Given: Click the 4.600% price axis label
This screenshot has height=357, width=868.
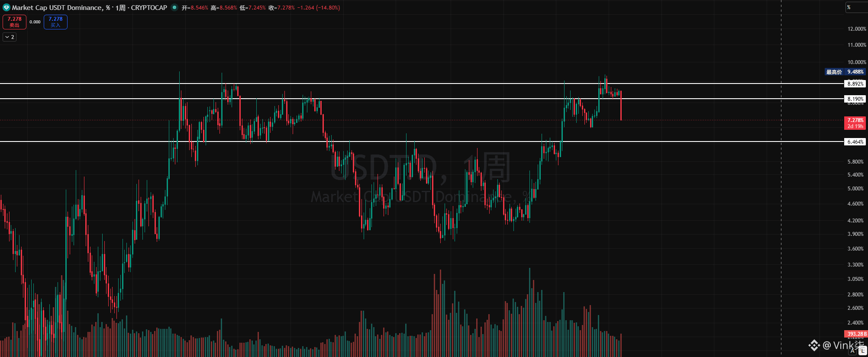Looking at the screenshot, I should (x=855, y=204).
